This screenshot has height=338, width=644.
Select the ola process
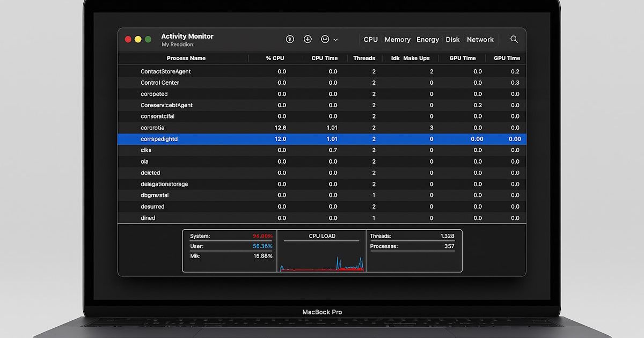pos(322,161)
